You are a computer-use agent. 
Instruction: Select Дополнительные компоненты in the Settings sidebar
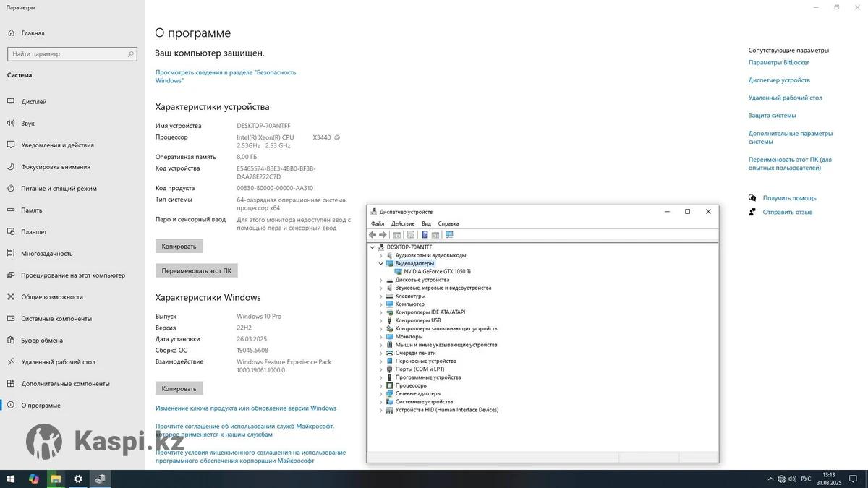click(x=65, y=384)
